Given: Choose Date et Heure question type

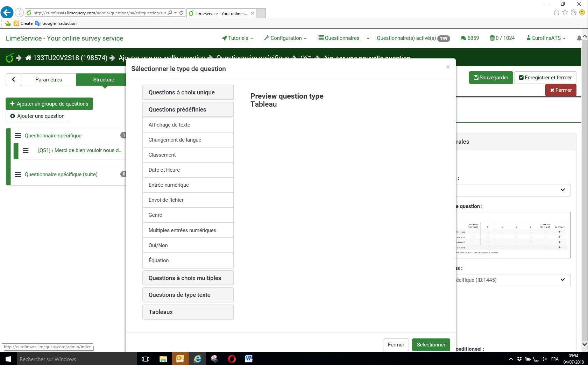Looking at the screenshot, I should pyautogui.click(x=188, y=170).
